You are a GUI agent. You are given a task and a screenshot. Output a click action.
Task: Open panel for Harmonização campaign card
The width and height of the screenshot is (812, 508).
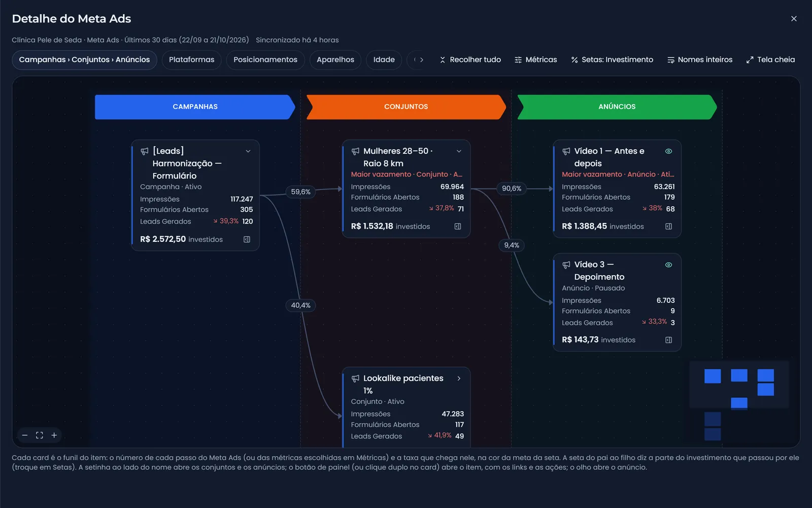tap(247, 239)
